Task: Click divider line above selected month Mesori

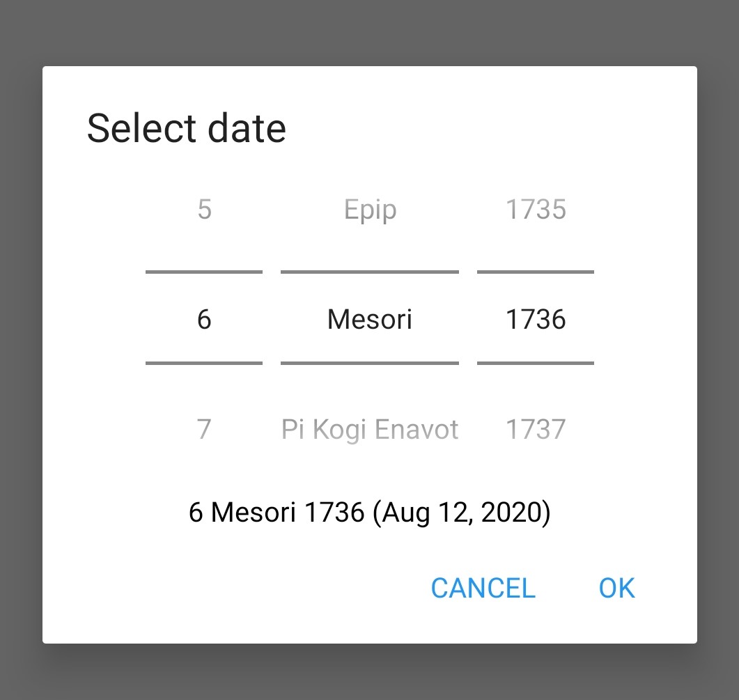Action: click(x=370, y=272)
